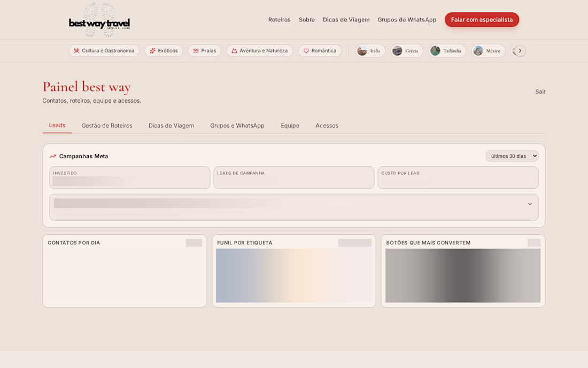Image resolution: width=588 pixels, height=368 pixels.
Task: Click the best way travel logo
Action: (99, 20)
